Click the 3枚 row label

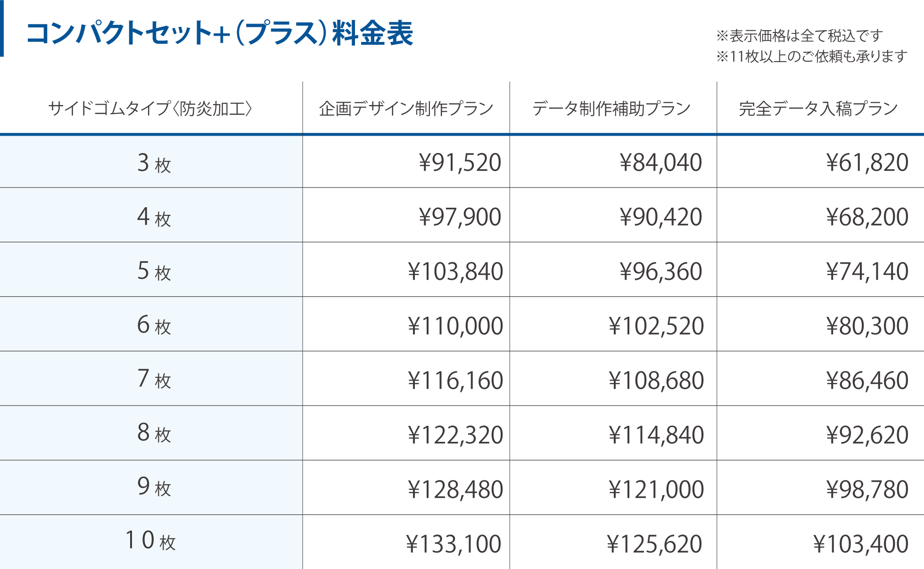pyautogui.click(x=154, y=163)
